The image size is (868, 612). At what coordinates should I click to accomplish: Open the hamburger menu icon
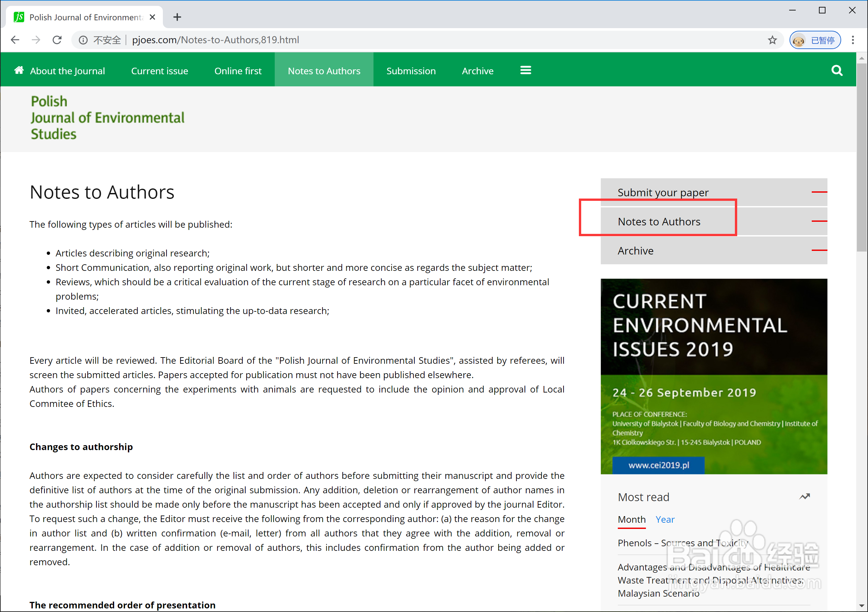click(526, 70)
